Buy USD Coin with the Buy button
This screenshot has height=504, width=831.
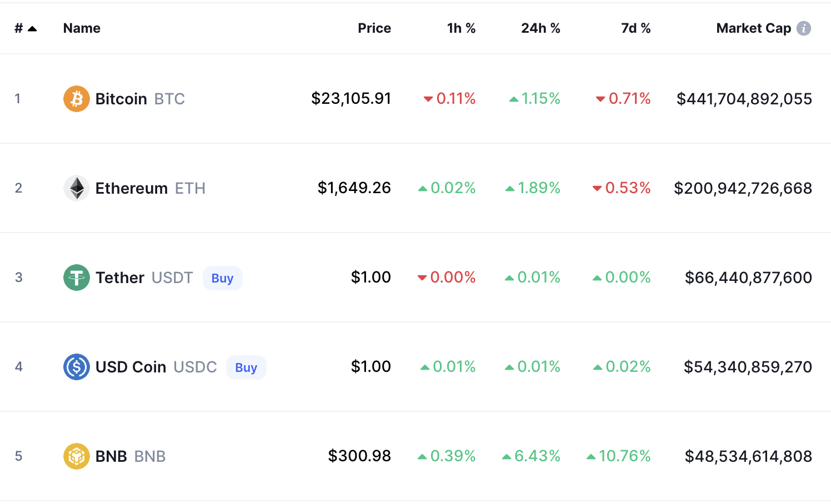(x=246, y=367)
